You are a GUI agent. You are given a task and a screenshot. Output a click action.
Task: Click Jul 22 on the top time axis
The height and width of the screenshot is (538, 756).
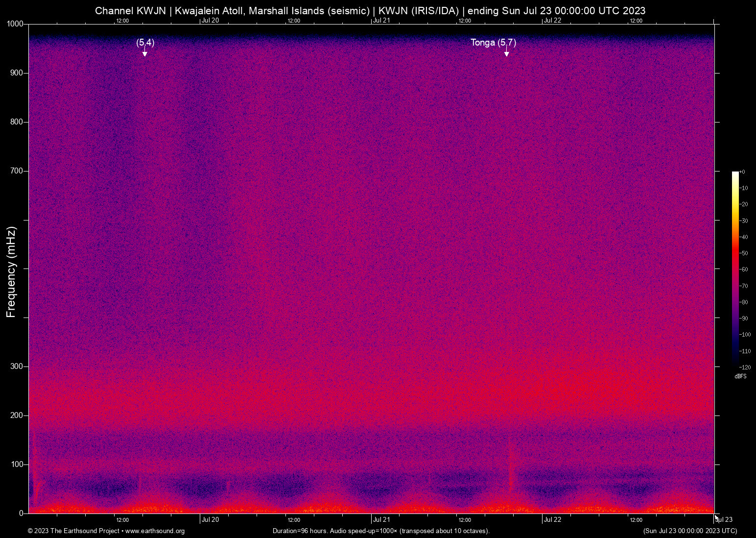[x=553, y=21]
